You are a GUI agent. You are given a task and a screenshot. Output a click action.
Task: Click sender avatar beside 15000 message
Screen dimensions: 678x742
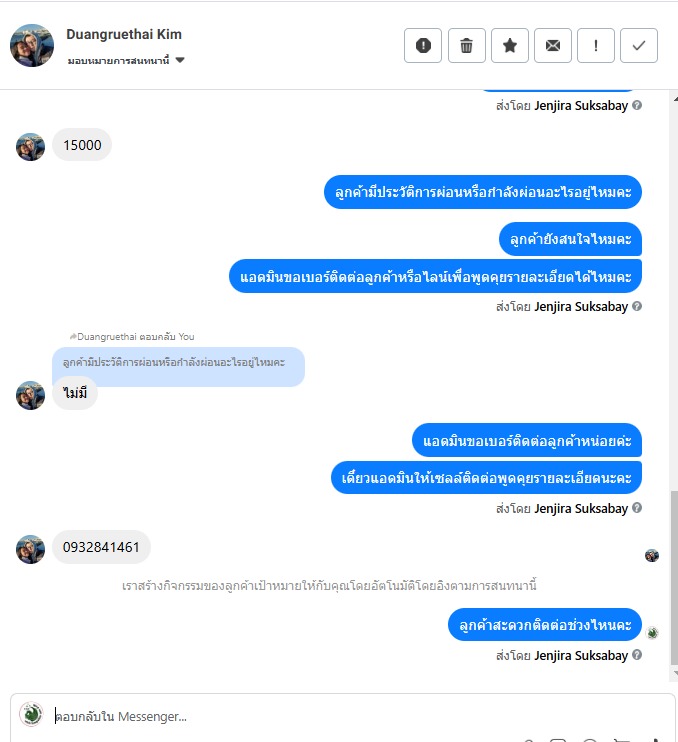30,147
